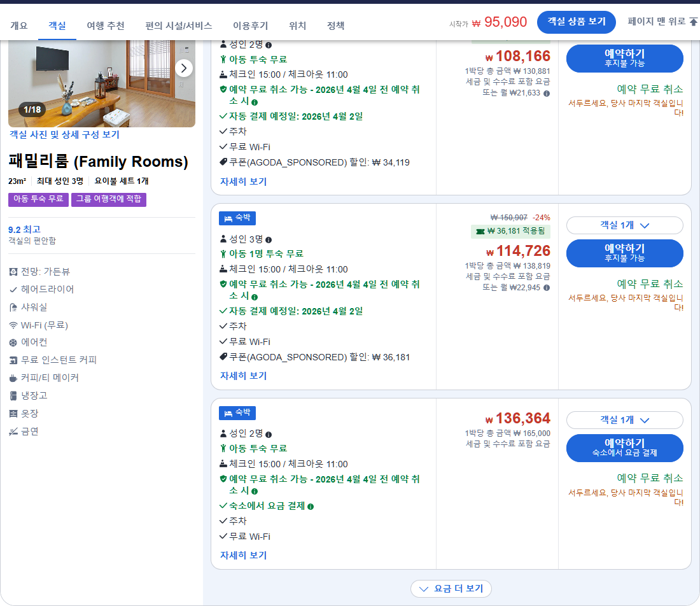Expand more rates via 요금 더 보기

tap(452, 589)
